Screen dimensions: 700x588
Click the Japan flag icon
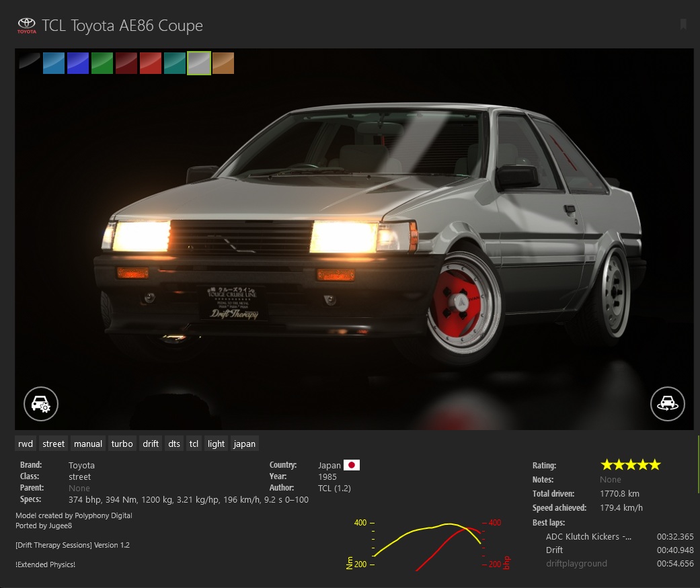pyautogui.click(x=351, y=465)
